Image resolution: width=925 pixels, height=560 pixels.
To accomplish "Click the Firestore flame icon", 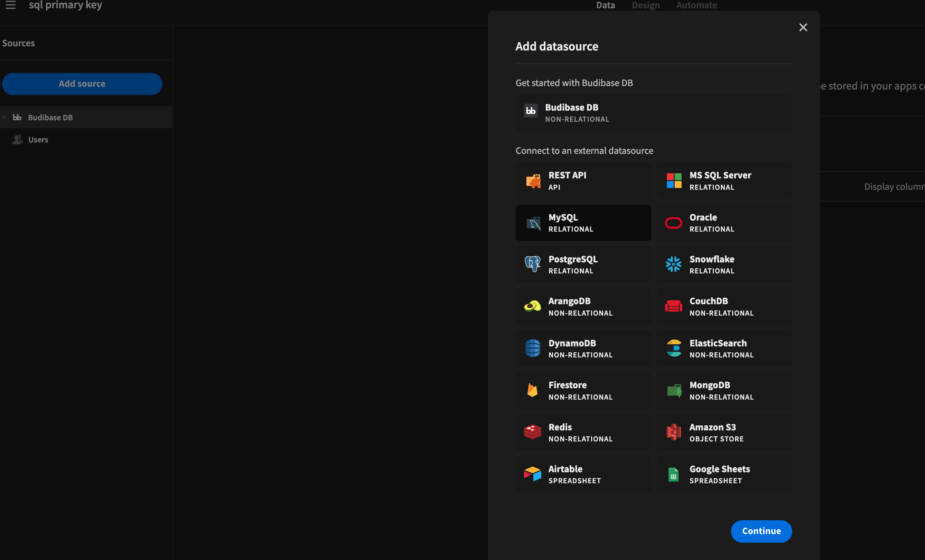I will point(532,390).
